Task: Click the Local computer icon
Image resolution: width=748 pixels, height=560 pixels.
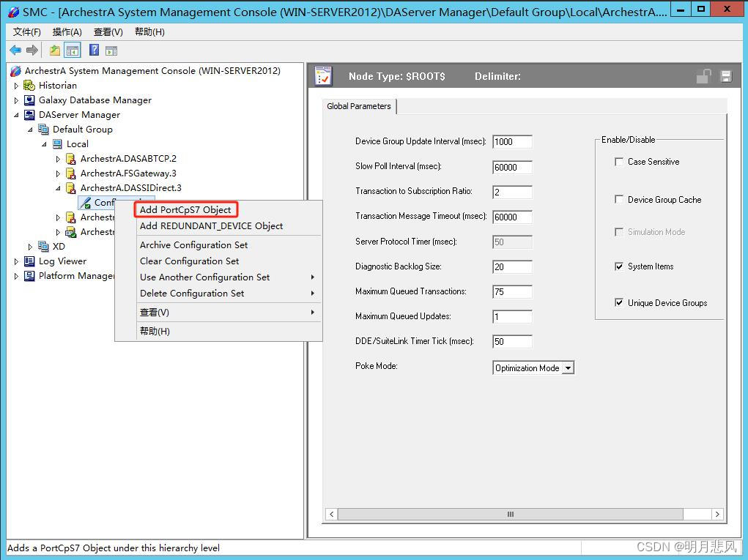Action: 57,144
